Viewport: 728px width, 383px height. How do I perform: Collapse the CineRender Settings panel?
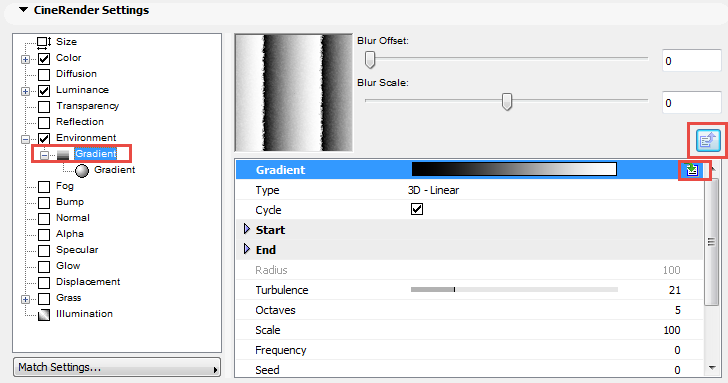click(x=23, y=10)
